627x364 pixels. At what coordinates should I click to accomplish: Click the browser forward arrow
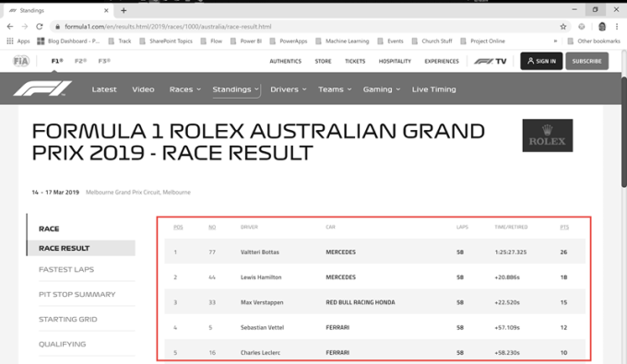click(x=25, y=27)
